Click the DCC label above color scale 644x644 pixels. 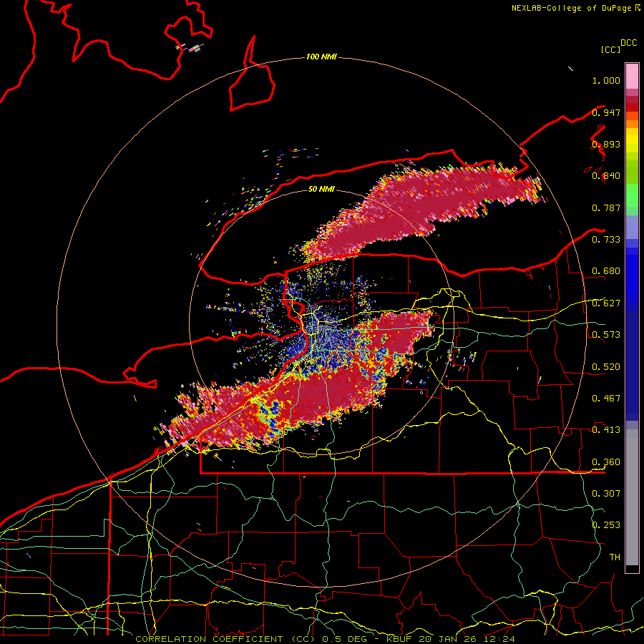coord(628,43)
